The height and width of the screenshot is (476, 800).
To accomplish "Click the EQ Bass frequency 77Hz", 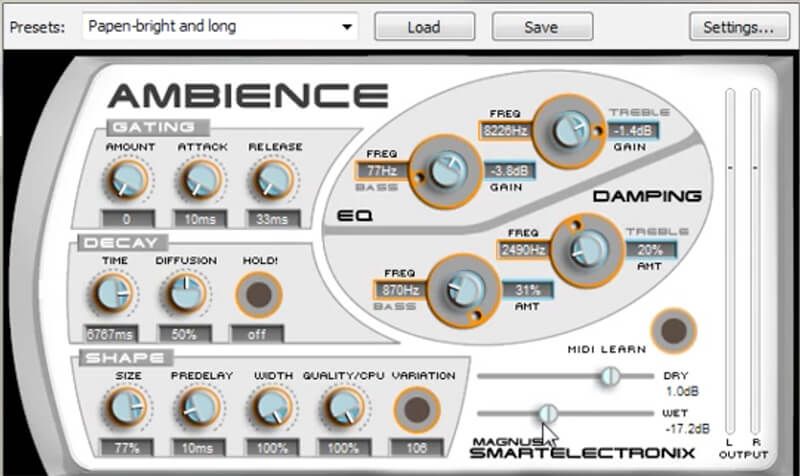I will [383, 171].
